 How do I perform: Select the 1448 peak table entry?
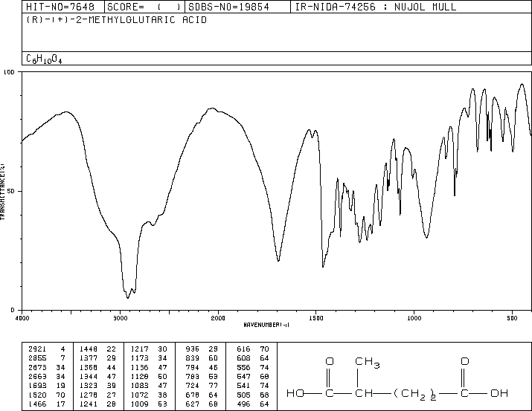(x=97, y=349)
